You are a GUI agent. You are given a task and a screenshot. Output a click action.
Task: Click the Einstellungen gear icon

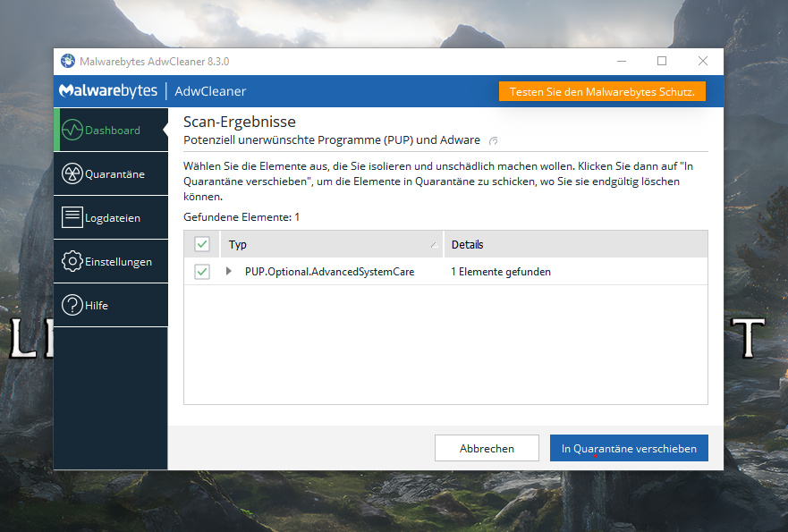72,261
